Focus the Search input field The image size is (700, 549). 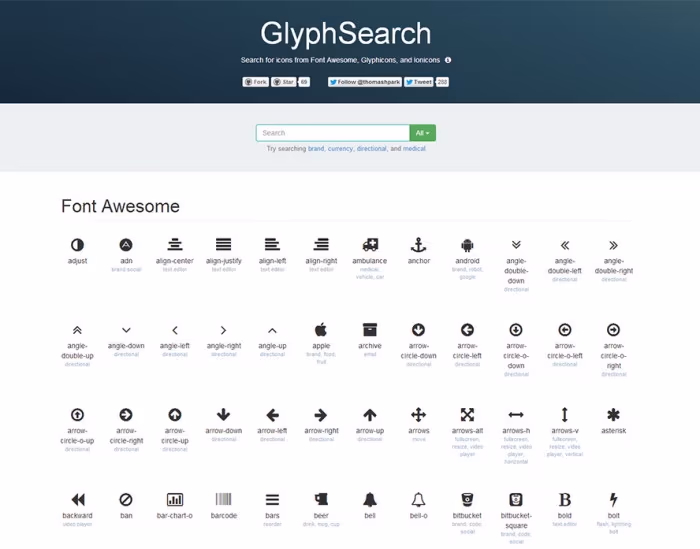click(x=333, y=133)
